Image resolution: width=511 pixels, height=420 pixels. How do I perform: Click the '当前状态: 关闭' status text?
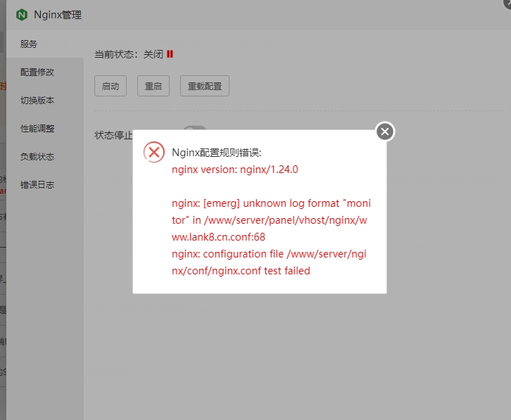tap(129, 54)
